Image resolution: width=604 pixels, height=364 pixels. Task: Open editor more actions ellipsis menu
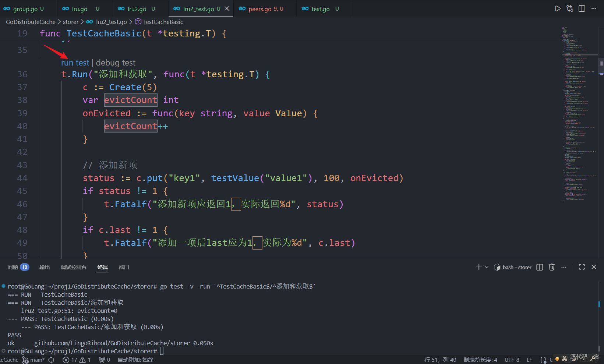pos(594,8)
